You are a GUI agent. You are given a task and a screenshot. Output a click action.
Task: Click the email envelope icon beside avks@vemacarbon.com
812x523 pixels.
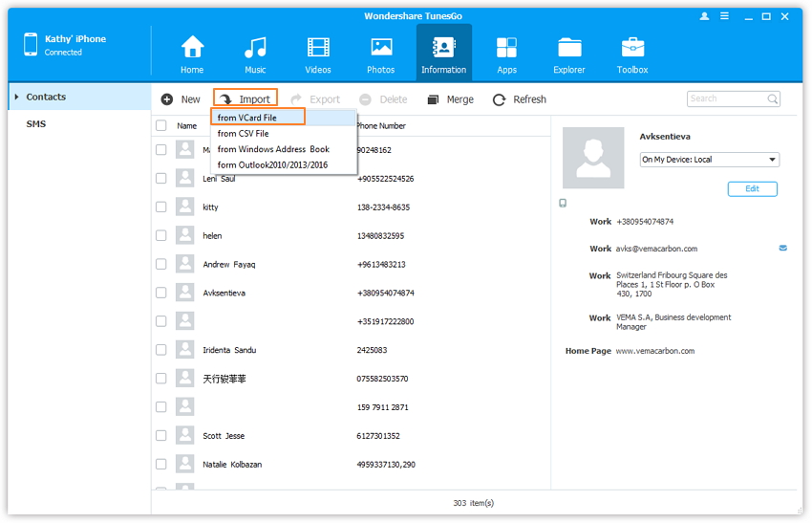pyautogui.click(x=783, y=249)
